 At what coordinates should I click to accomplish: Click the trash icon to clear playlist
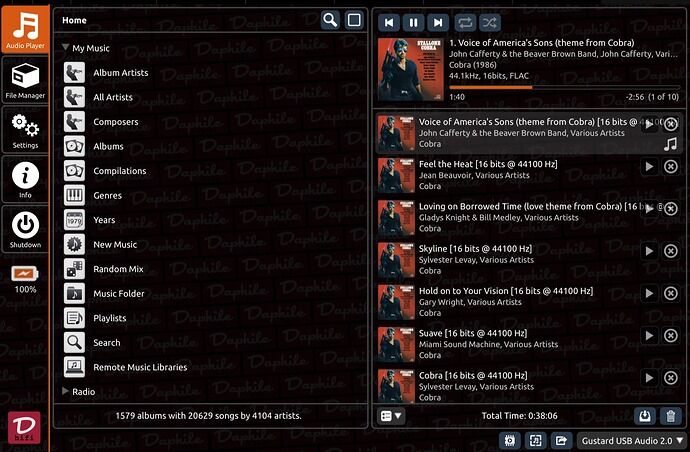pos(670,416)
